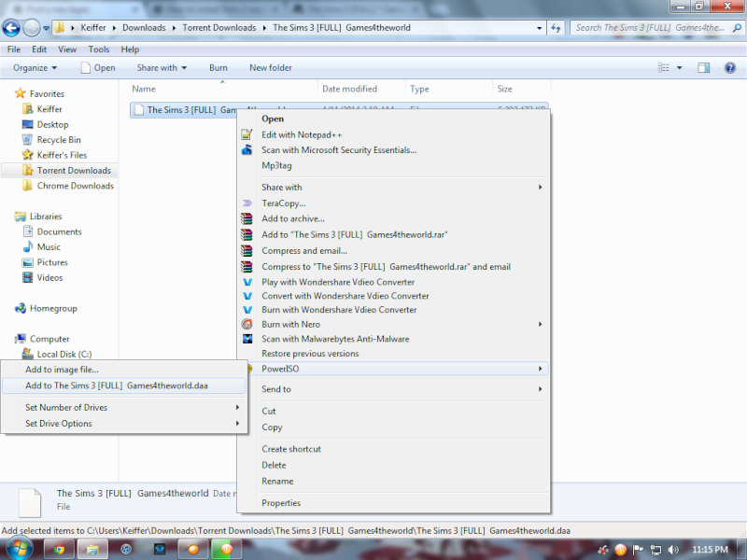747x560 pixels.
Task: Open the File menu
Action: point(14,49)
